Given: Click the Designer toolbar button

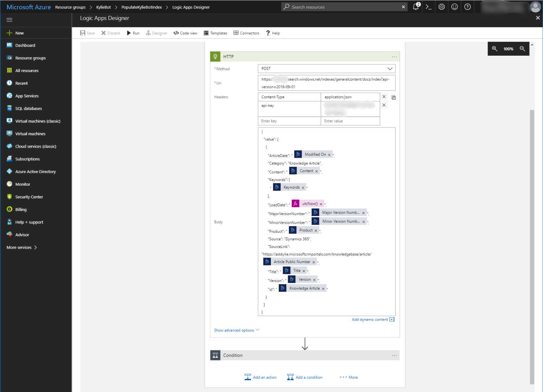Looking at the screenshot, I should click(x=156, y=33).
